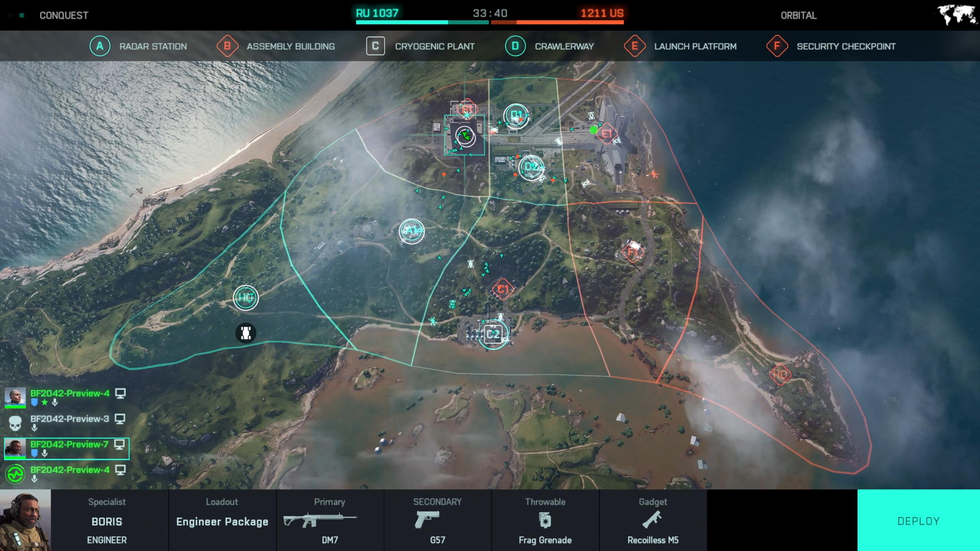Click the Engineer Package loadout label
This screenshot has height=551, width=980.
pos(222,521)
